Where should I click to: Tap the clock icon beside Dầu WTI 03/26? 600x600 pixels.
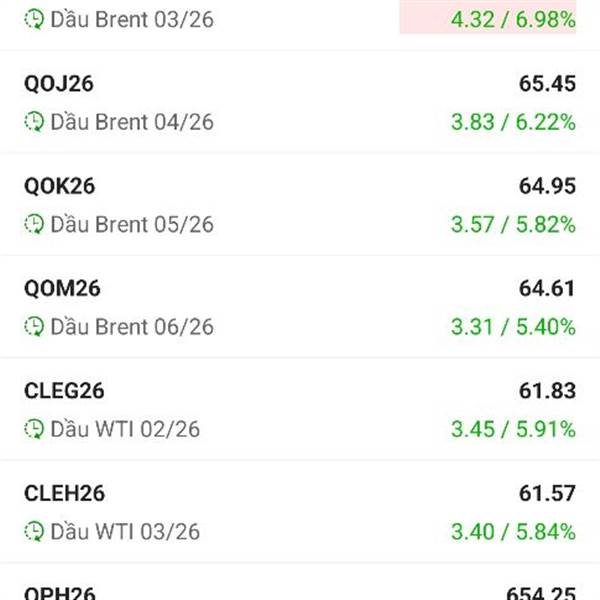tap(34, 531)
